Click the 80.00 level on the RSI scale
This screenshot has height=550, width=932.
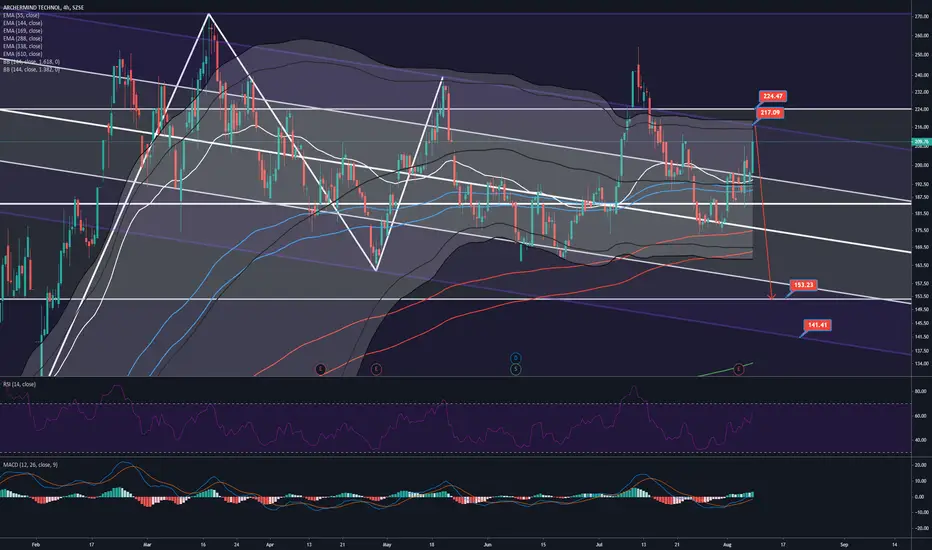coord(920,391)
